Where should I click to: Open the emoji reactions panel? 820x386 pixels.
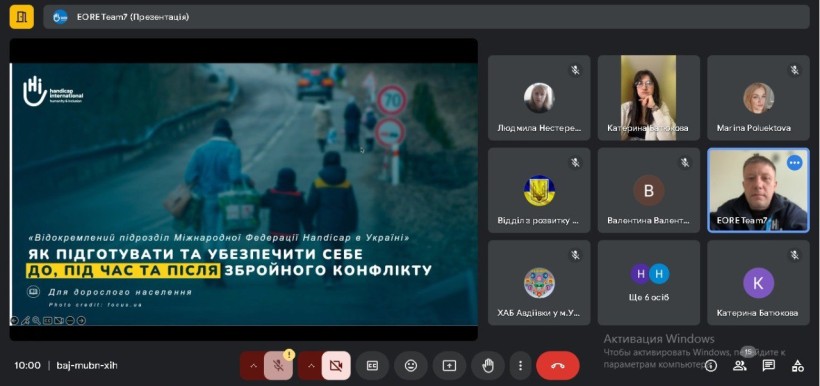click(x=411, y=366)
